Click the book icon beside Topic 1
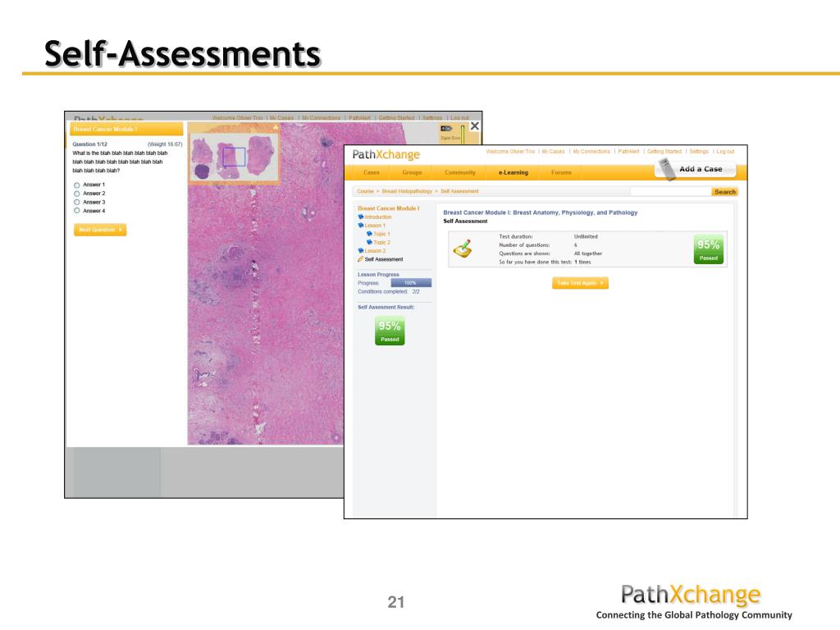The width and height of the screenshot is (840, 630). point(369,234)
